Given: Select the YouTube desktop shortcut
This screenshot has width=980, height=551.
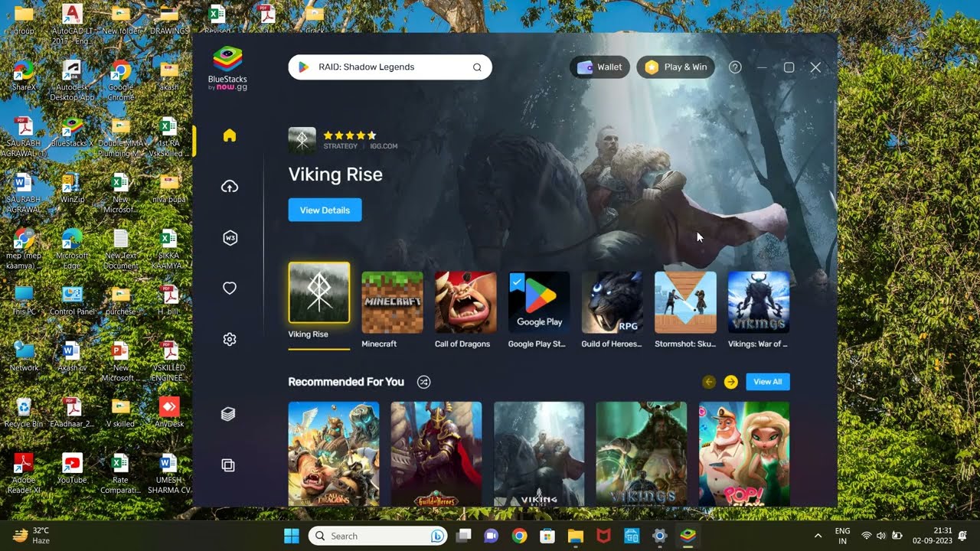Looking at the screenshot, I should [x=72, y=468].
